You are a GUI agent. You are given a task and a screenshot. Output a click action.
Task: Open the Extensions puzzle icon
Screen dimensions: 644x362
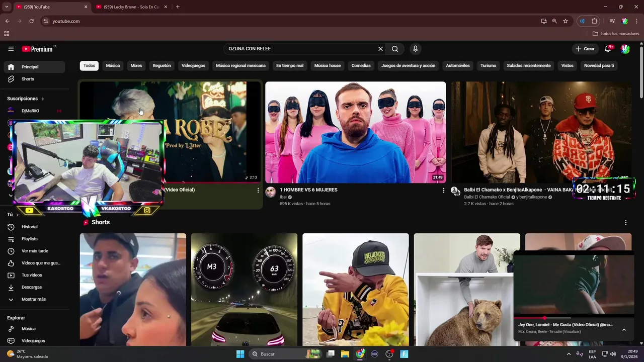pos(594,21)
